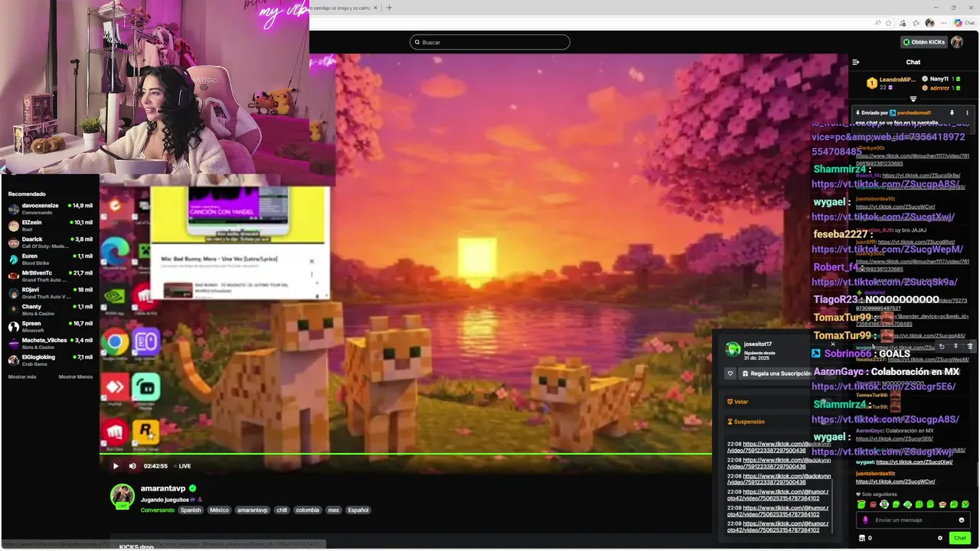The image size is (980, 551).
Task: Open recommended channel Daarick
Action: coord(50,242)
